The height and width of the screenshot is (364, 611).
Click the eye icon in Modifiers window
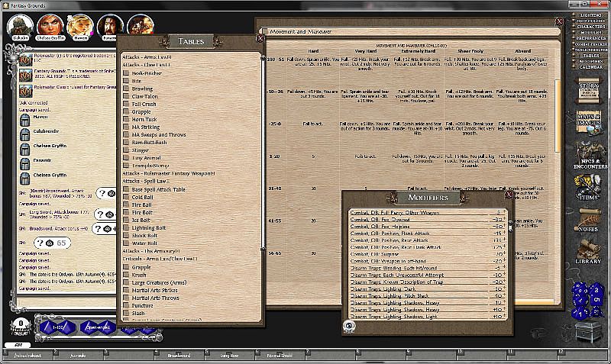[350, 325]
